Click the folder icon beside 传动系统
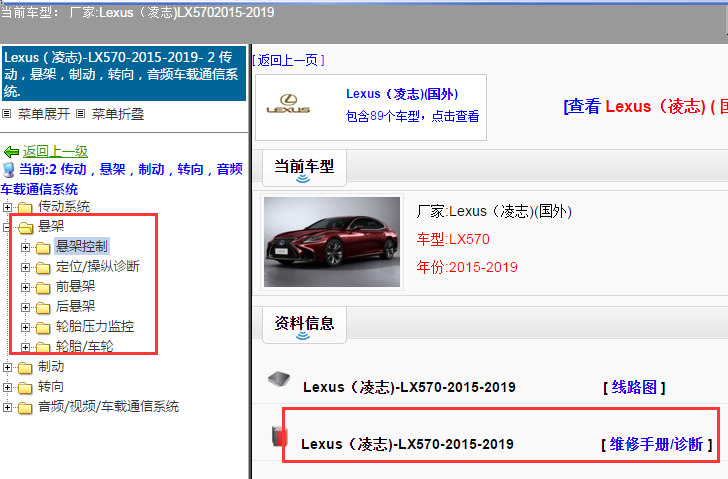This screenshot has height=479, width=728. [x=25, y=207]
